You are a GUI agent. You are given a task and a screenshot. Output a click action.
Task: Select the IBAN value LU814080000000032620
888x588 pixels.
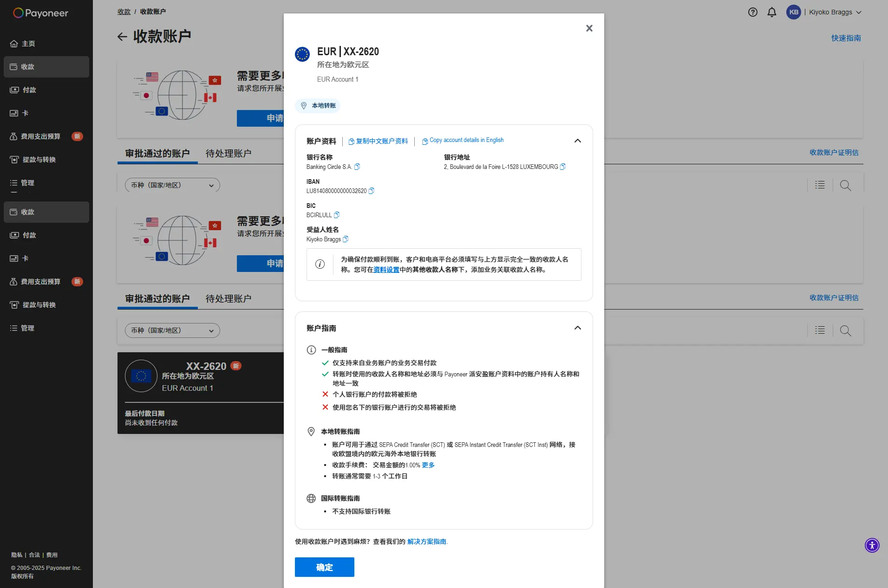337,191
